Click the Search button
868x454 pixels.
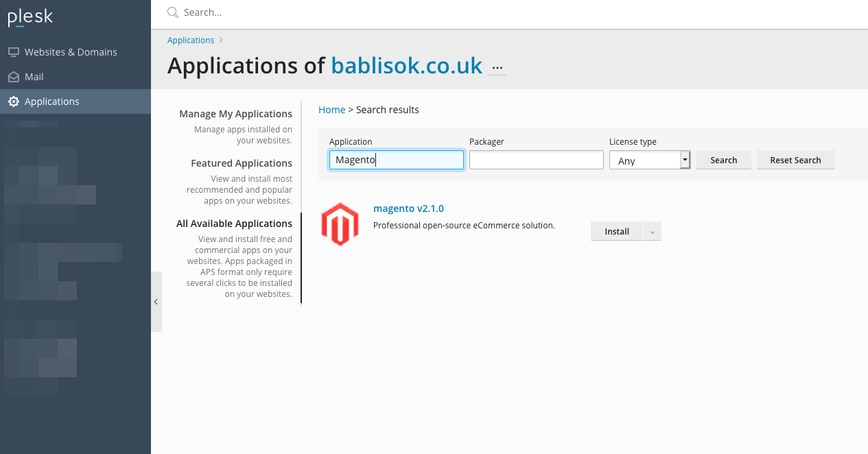[x=724, y=160]
